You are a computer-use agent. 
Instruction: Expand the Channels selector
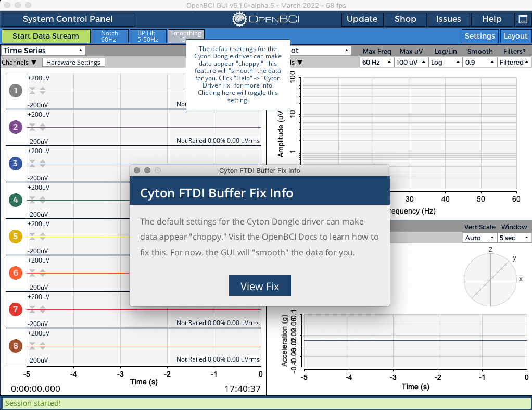pos(19,61)
